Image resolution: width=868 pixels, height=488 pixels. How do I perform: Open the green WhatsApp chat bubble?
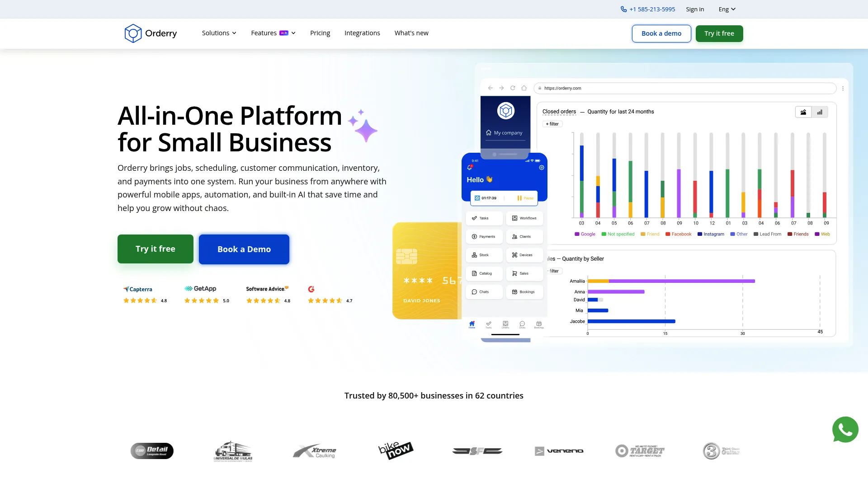coord(845,430)
